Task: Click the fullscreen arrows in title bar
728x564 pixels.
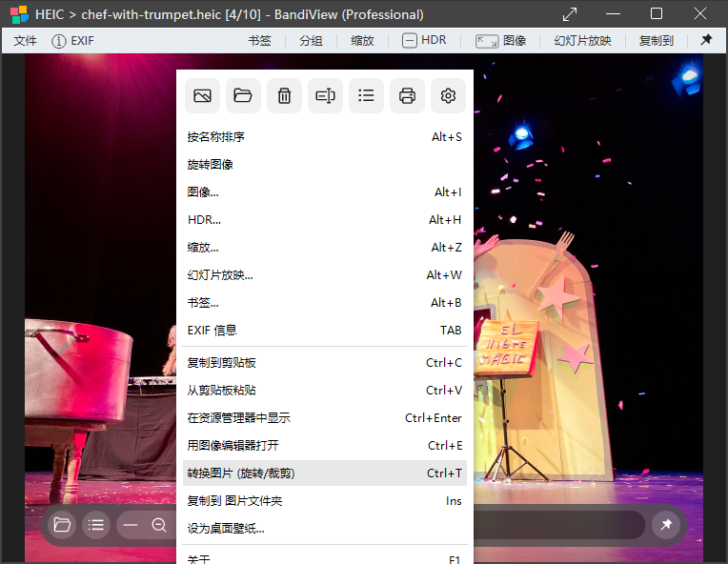Action: [570, 14]
